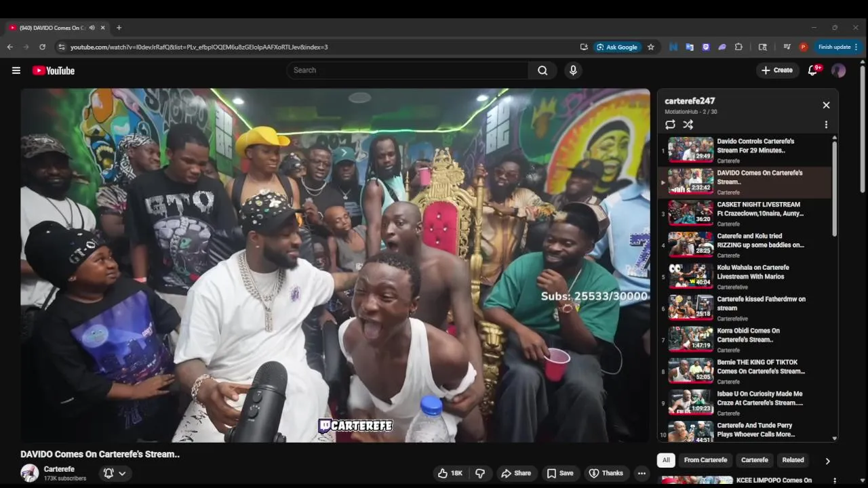868x488 pixels.
Task: Open the carterefe247 playlist title
Action: point(690,101)
